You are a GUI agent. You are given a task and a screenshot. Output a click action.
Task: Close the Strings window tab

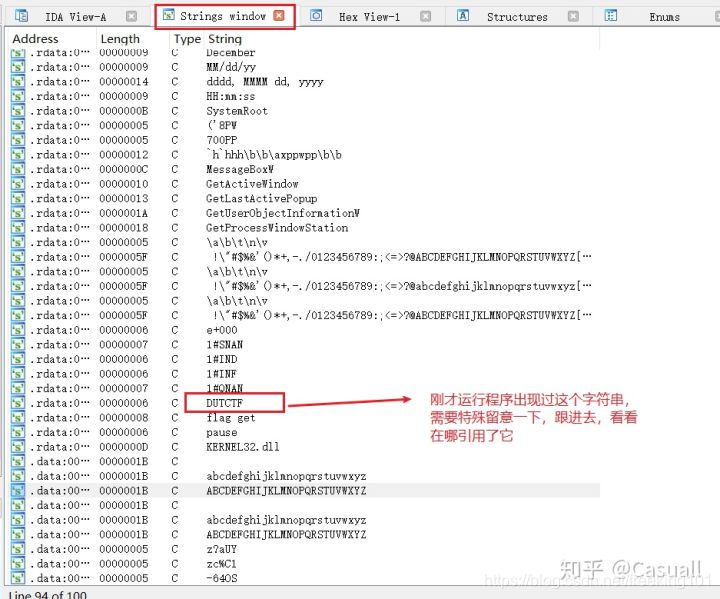[279, 16]
